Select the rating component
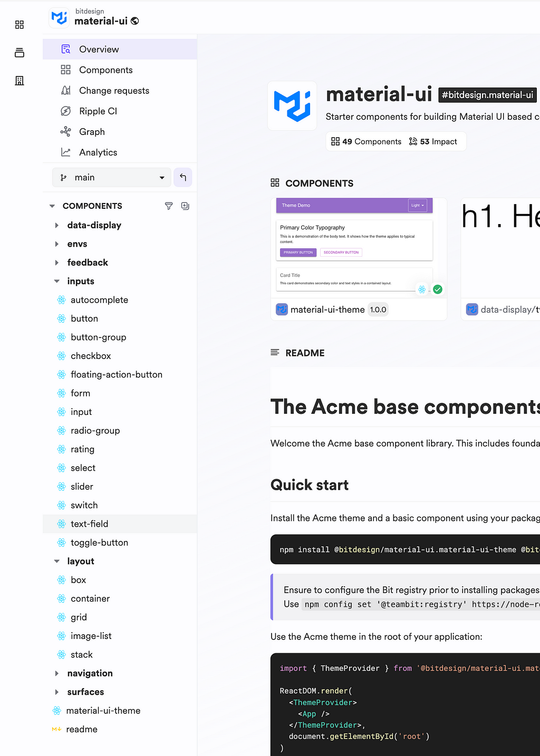540x756 pixels. pos(120,449)
